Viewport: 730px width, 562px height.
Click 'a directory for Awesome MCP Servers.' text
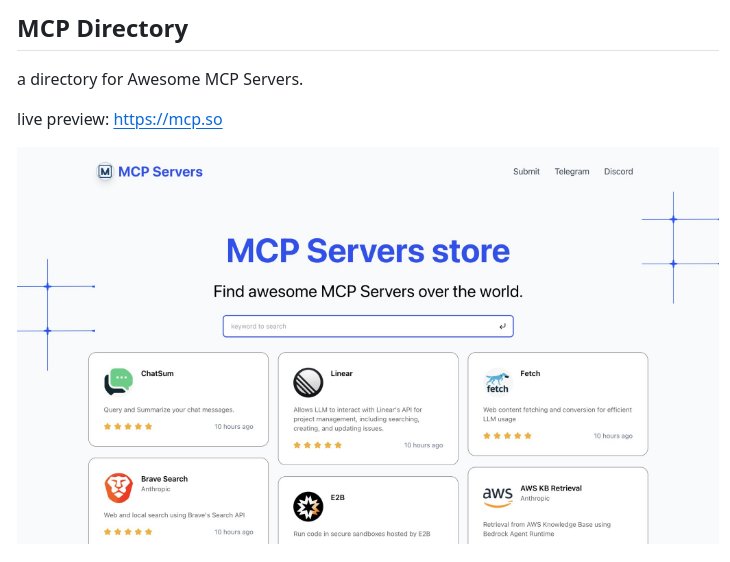coord(160,79)
